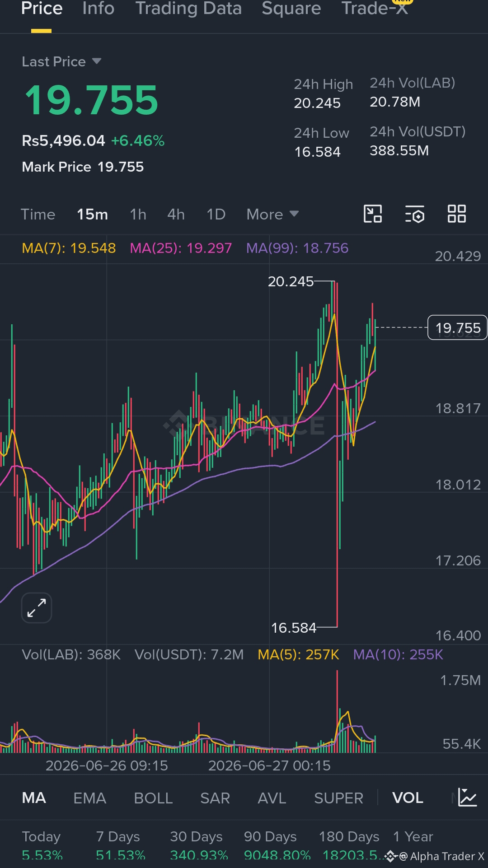Tap the 24h Vol(LAB) 20.78M value
The image size is (488, 868).
tap(395, 102)
